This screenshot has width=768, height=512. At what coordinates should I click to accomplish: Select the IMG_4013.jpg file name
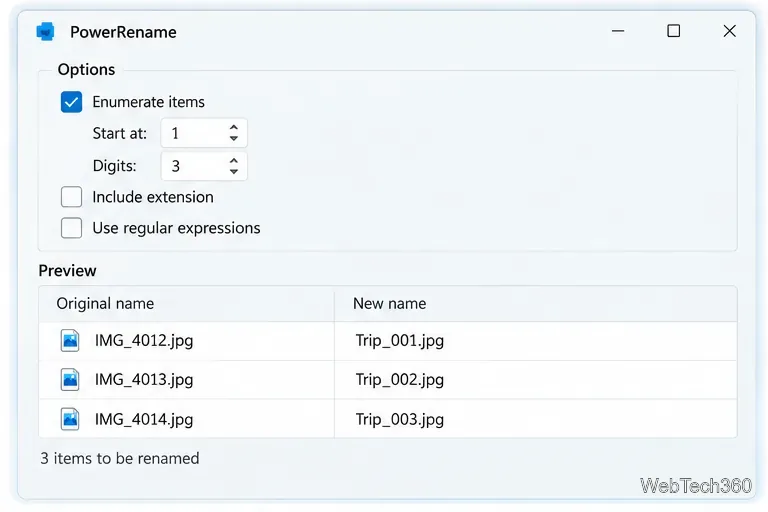coord(144,380)
